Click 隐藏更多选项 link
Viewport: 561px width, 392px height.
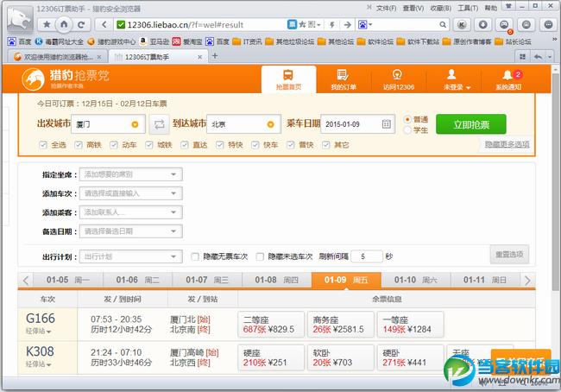pyautogui.click(x=507, y=145)
